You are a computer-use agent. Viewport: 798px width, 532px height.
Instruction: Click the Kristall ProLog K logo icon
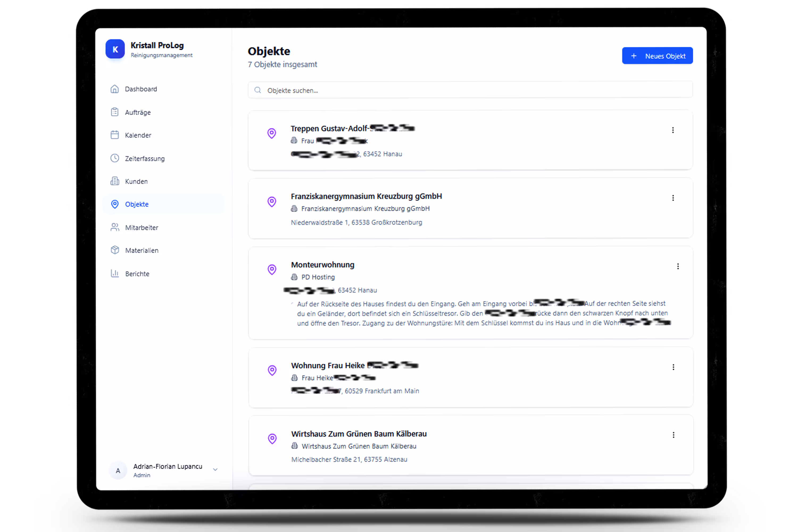[x=115, y=49]
